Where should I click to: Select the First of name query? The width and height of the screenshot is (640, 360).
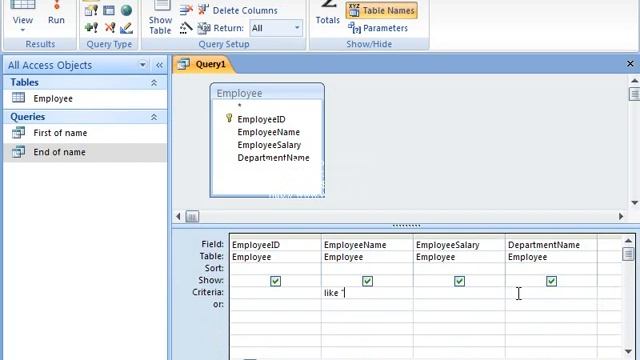pos(85,133)
